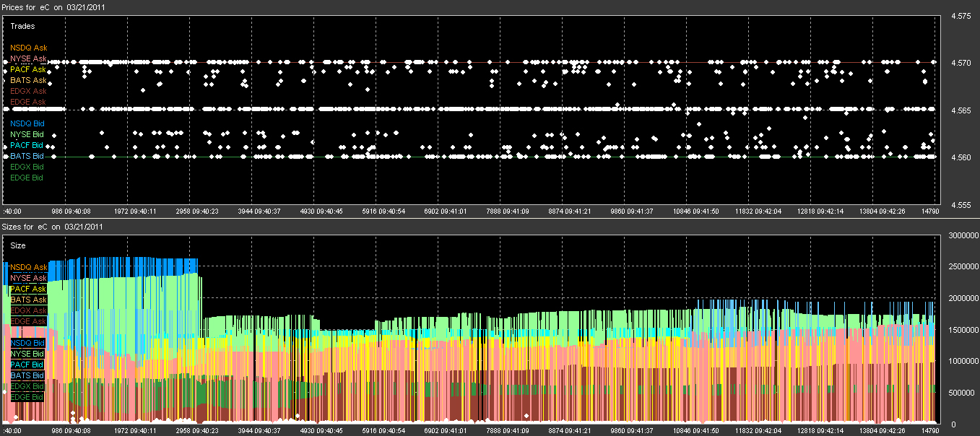Click 'NYSE Bid' legend entry in Prices chart

pyautogui.click(x=27, y=134)
